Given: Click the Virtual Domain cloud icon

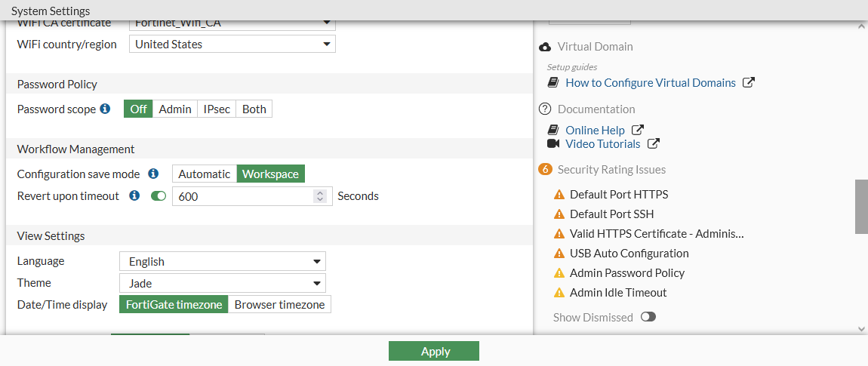Looking at the screenshot, I should tap(546, 47).
